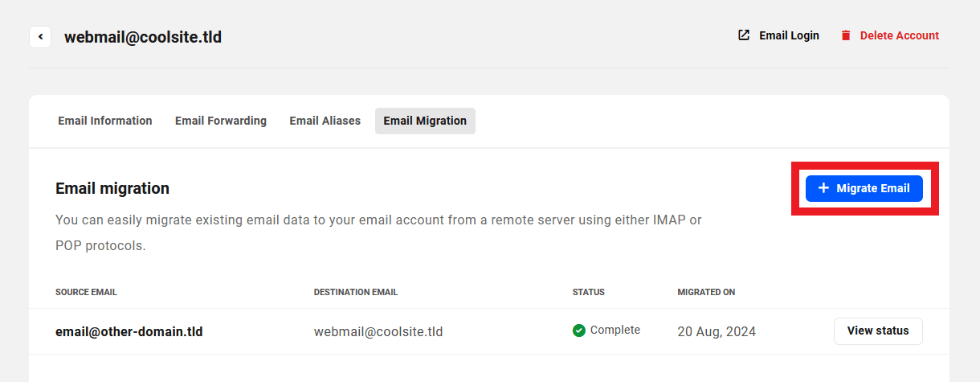Click Delete Account text
980x382 pixels.
900,35
